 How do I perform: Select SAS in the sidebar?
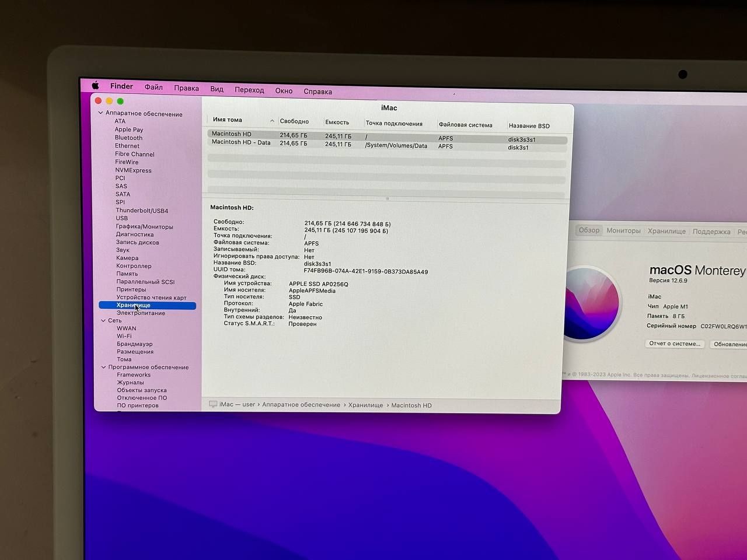click(121, 186)
